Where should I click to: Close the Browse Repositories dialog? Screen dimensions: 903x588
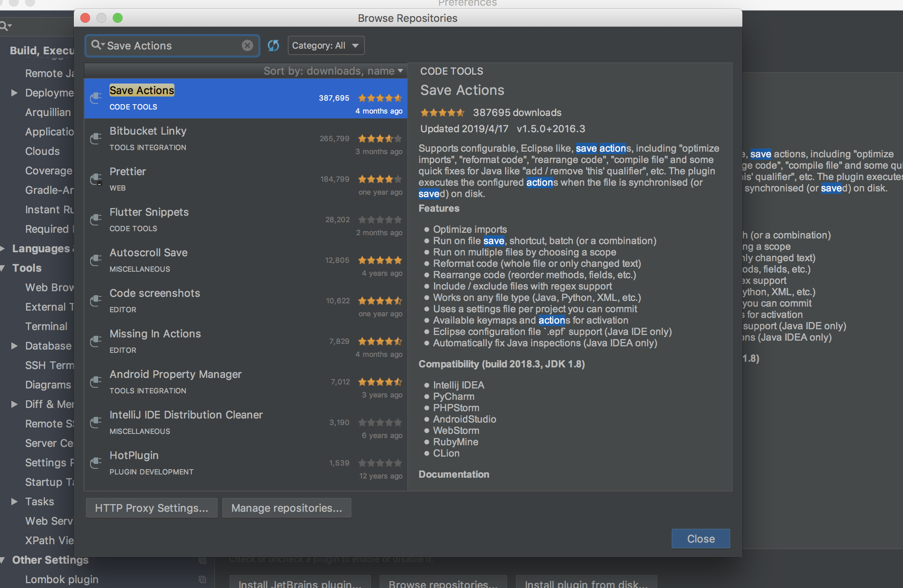(701, 539)
